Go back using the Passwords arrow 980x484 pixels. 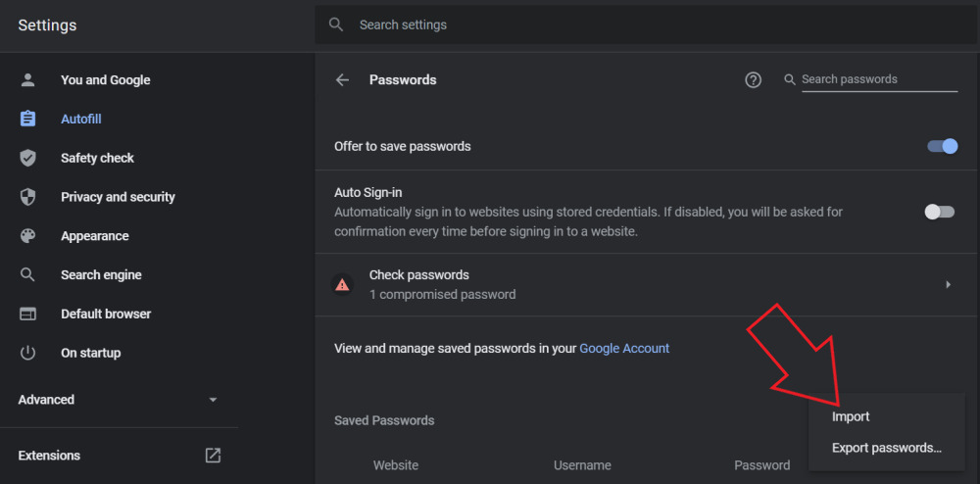(342, 80)
